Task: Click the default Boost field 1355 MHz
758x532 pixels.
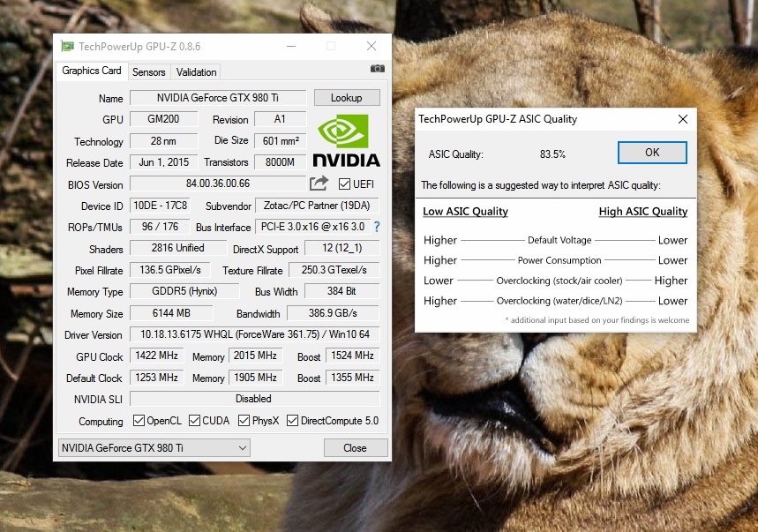Action: click(352, 378)
